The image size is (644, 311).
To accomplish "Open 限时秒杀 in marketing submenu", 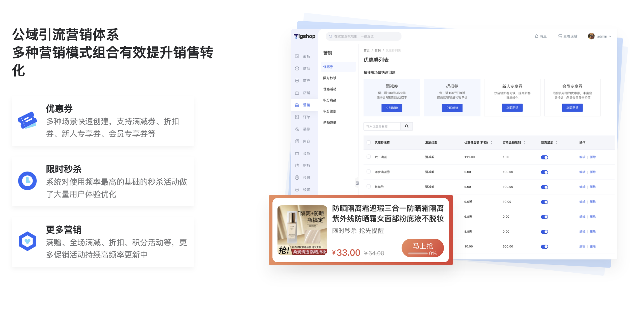I will click(x=330, y=78).
